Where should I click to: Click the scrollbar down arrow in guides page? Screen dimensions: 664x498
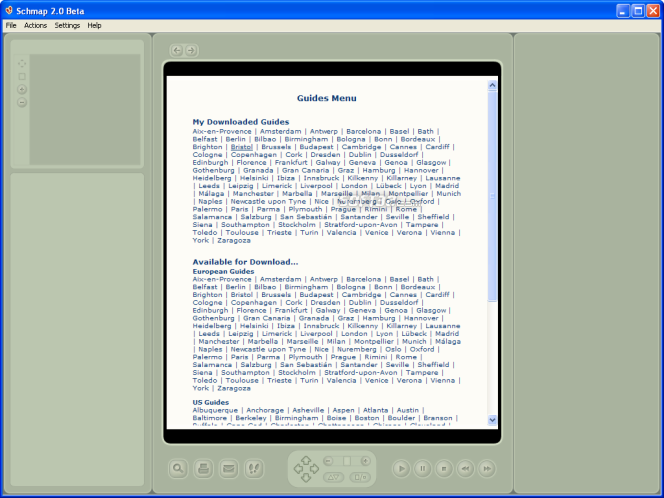pyautogui.click(x=492, y=420)
